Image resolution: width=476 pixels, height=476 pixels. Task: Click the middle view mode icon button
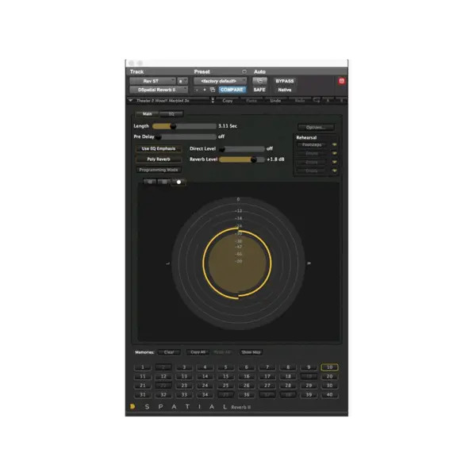tap(164, 182)
